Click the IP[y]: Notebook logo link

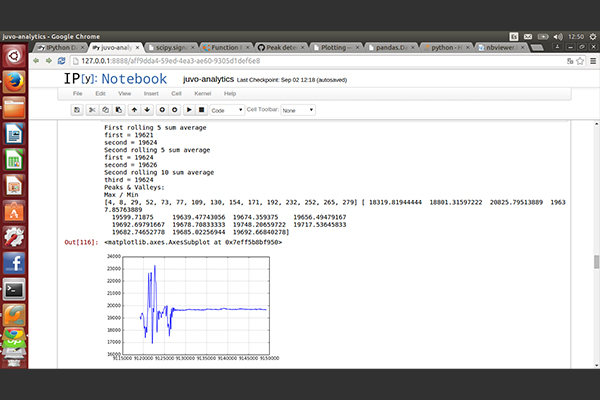[x=115, y=78]
